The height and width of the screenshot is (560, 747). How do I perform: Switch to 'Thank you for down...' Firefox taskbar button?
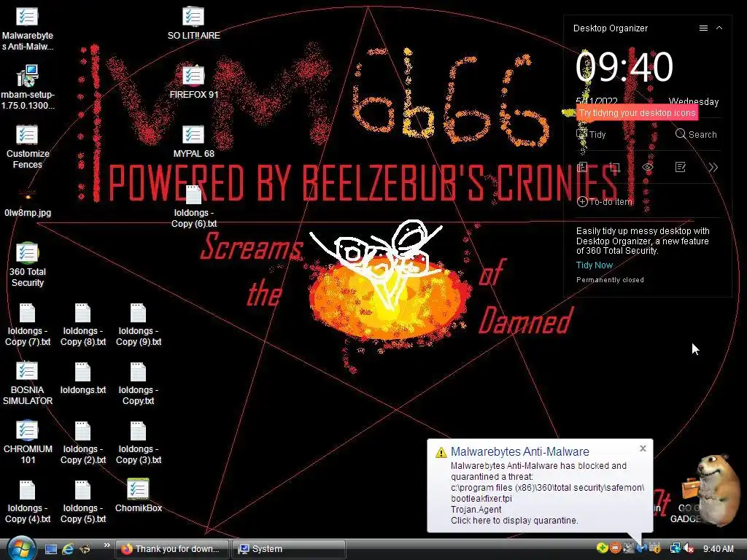172,549
